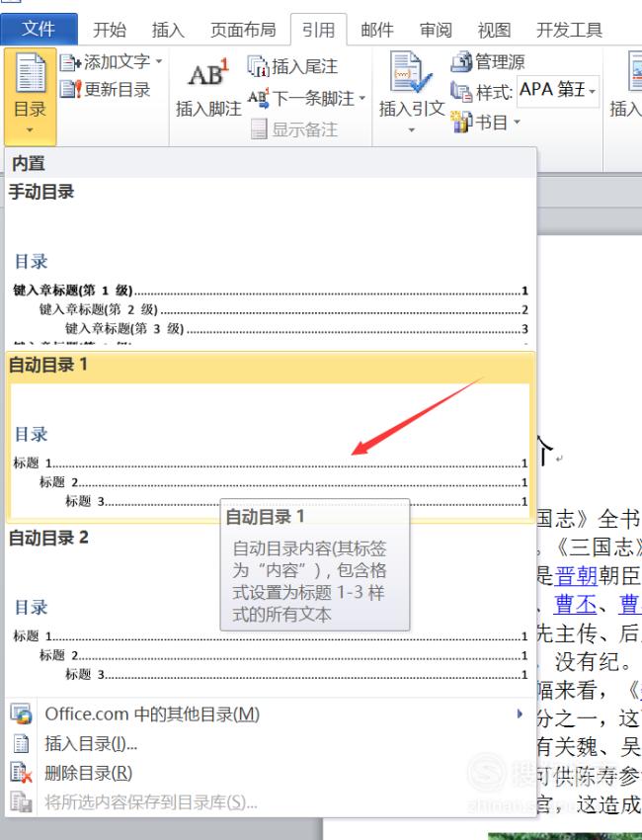The width and height of the screenshot is (642, 840).
Task: Click the 插入尾注 button label
Action: 304,66
